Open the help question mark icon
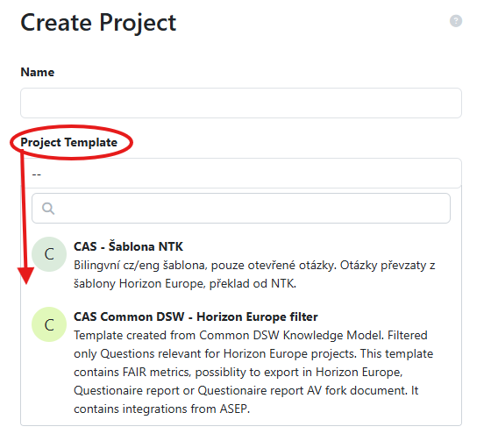 coord(456,21)
